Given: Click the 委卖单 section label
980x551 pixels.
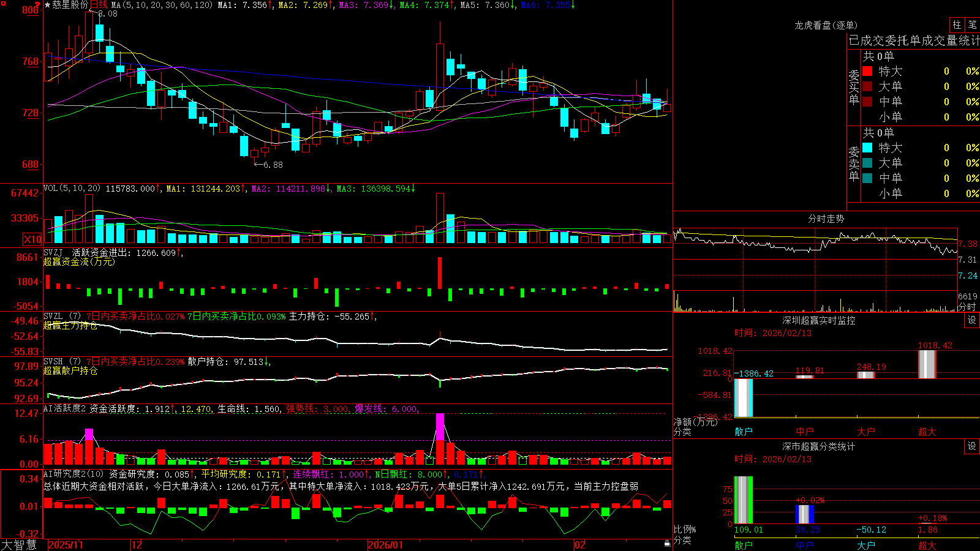Looking at the screenshot, I should pyautogui.click(x=854, y=163).
